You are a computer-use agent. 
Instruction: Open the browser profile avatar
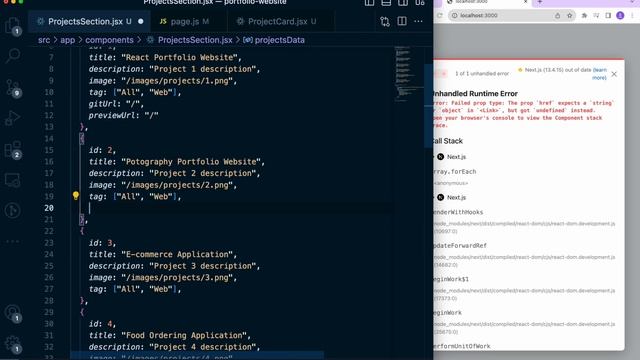(x=620, y=16)
